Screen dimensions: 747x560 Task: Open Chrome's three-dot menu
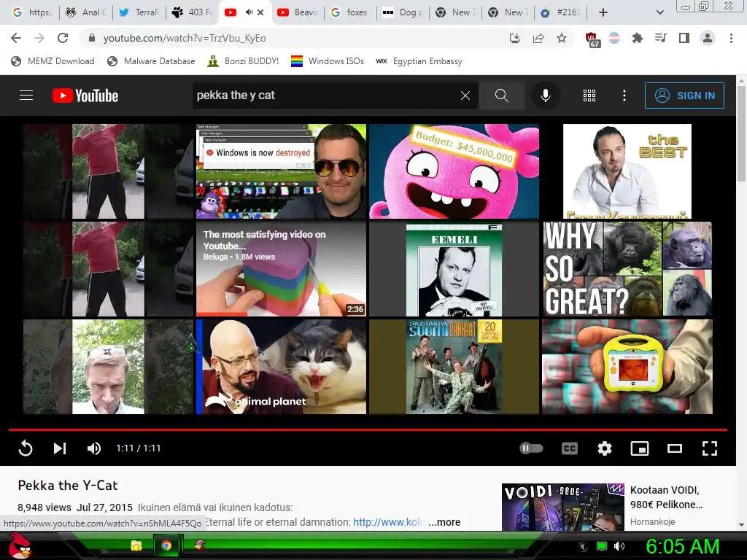[731, 38]
